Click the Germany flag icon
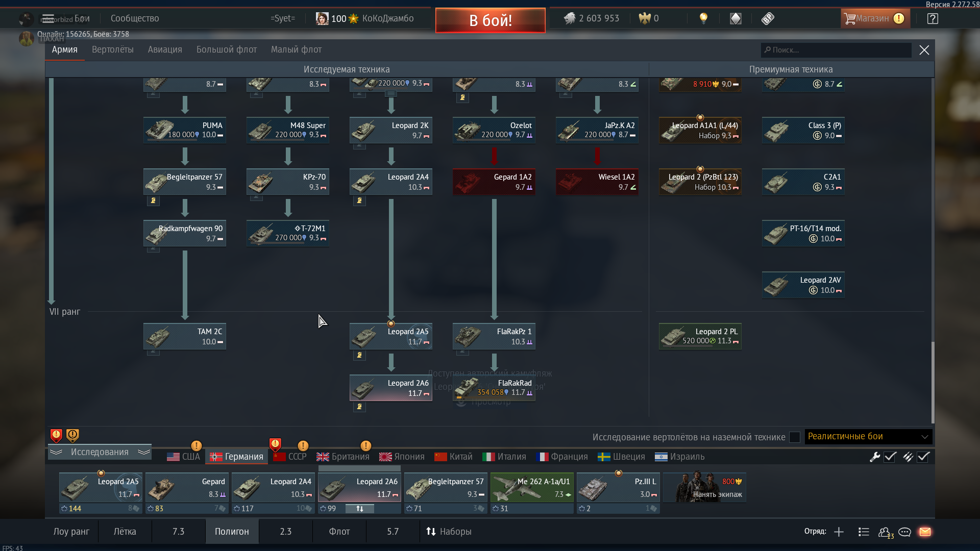Viewport: 980px width, 551px height. [216, 457]
